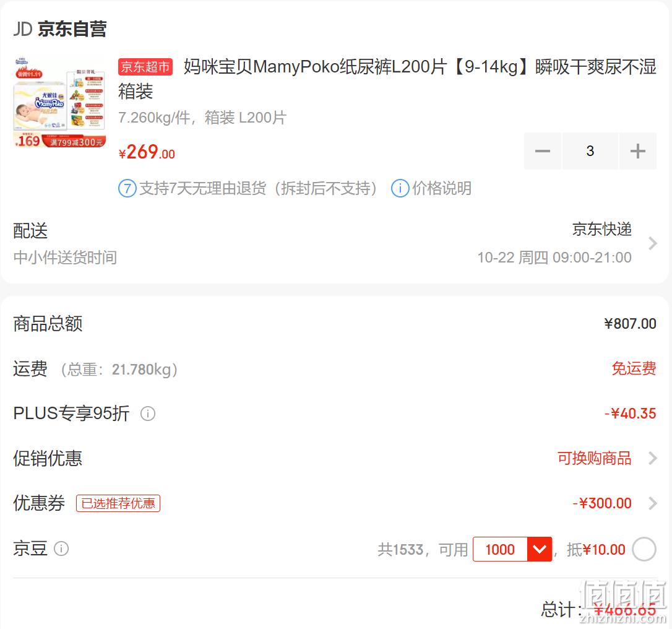This screenshot has width=672, height=629.
Task: Decrease the diaper quantity with the minus button
Action: pos(542,151)
